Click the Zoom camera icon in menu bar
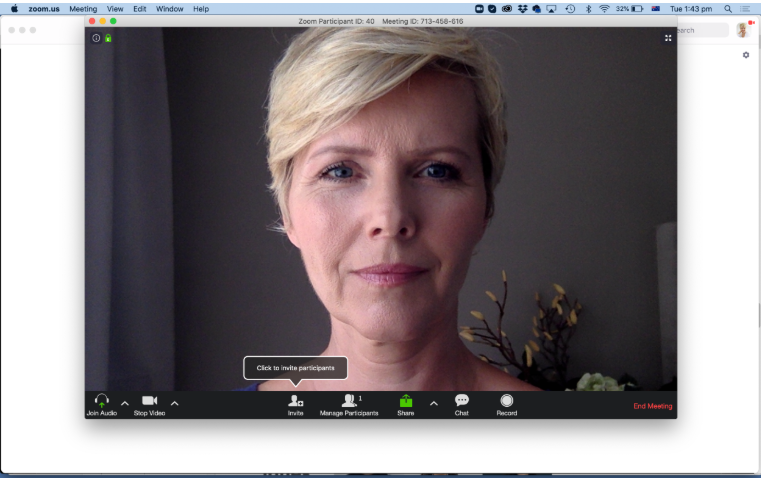 tap(479, 9)
